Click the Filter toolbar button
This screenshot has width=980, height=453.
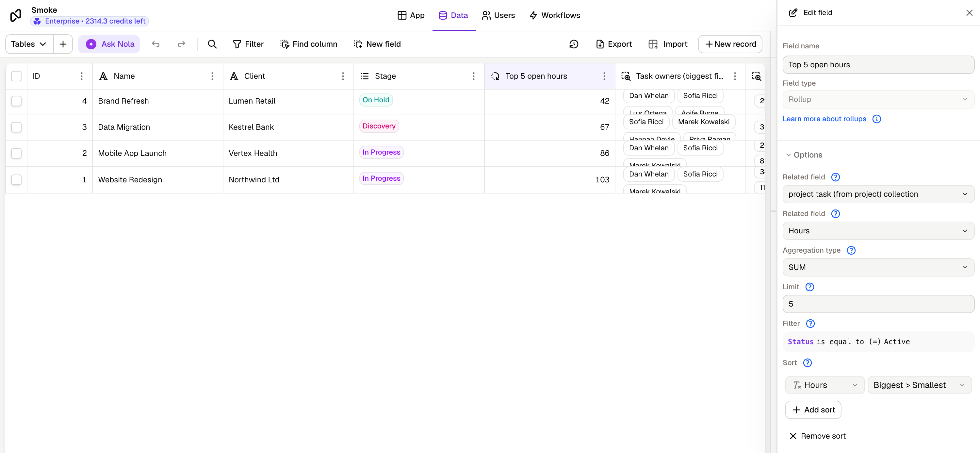click(248, 44)
